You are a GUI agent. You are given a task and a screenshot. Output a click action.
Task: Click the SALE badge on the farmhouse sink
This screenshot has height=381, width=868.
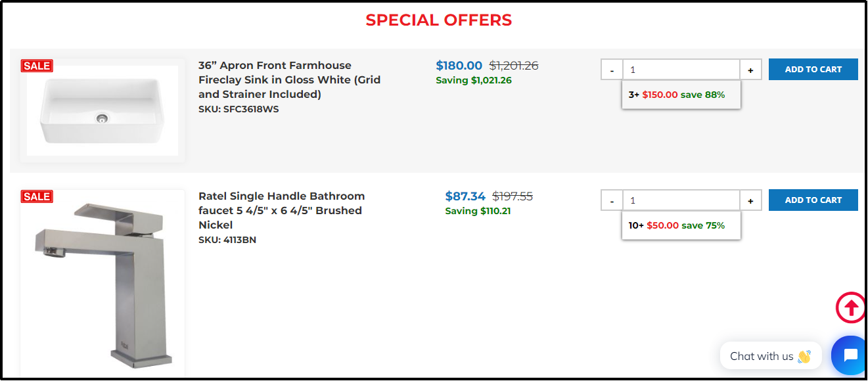point(37,66)
